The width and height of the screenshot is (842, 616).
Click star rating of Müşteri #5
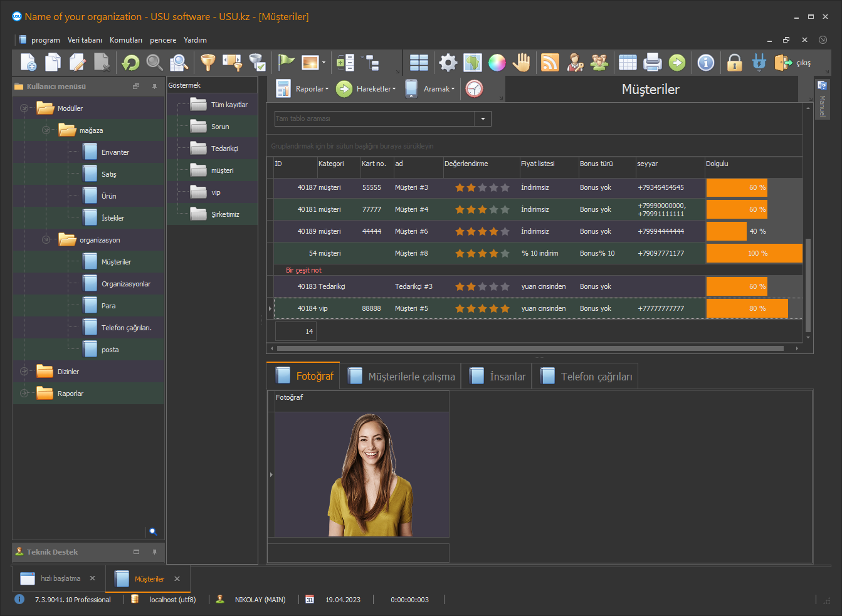482,308
